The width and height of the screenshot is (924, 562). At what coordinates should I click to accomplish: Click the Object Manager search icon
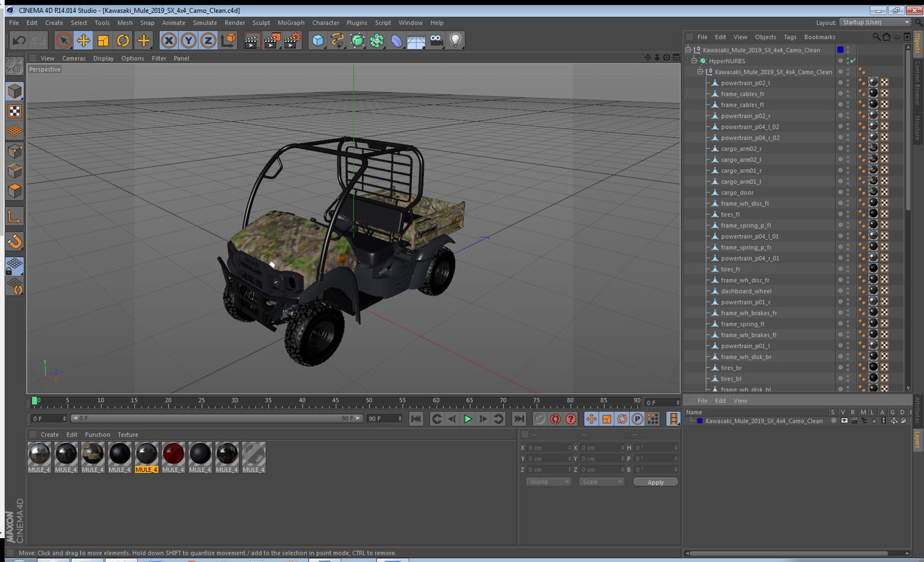tap(876, 37)
